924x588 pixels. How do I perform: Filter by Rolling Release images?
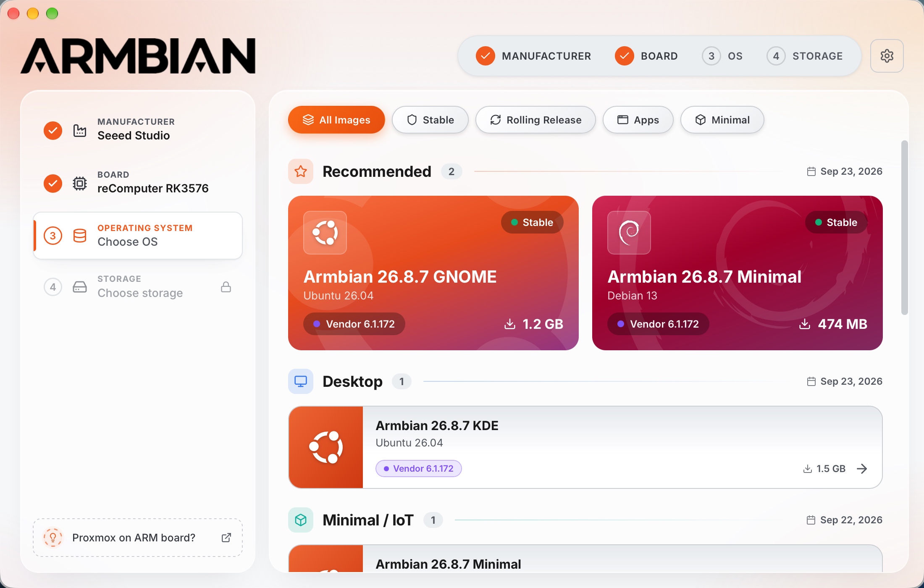[x=535, y=120]
